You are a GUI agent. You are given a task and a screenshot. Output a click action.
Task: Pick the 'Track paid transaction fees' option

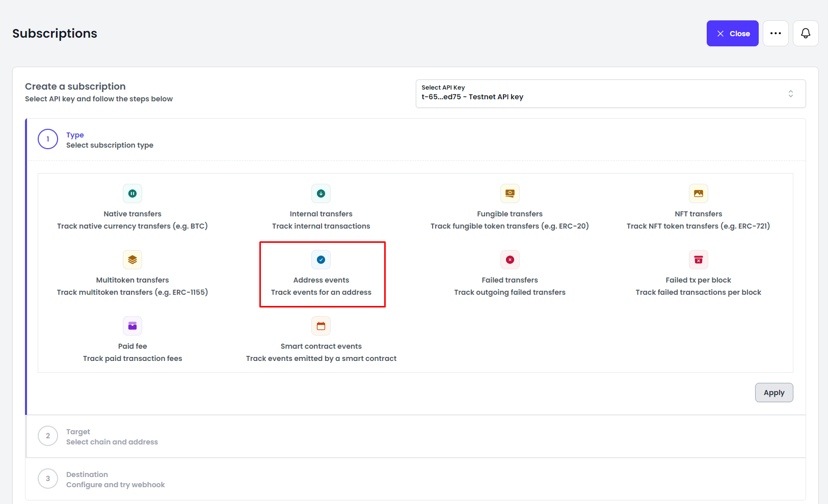132,358
